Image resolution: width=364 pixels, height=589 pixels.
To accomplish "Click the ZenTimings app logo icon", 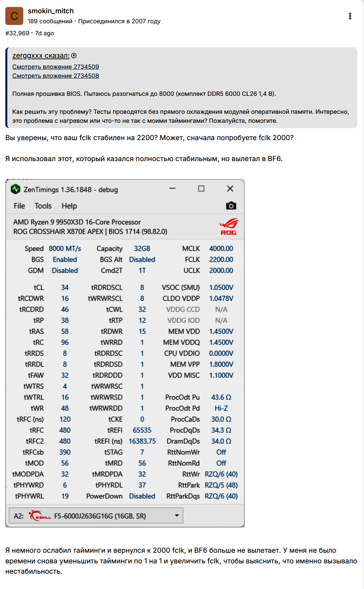I will (15, 189).
